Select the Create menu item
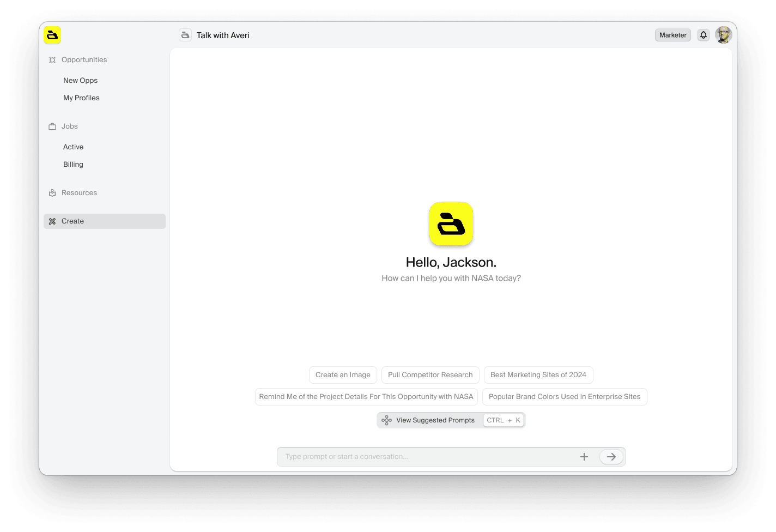The height and width of the screenshot is (532, 776). point(105,221)
